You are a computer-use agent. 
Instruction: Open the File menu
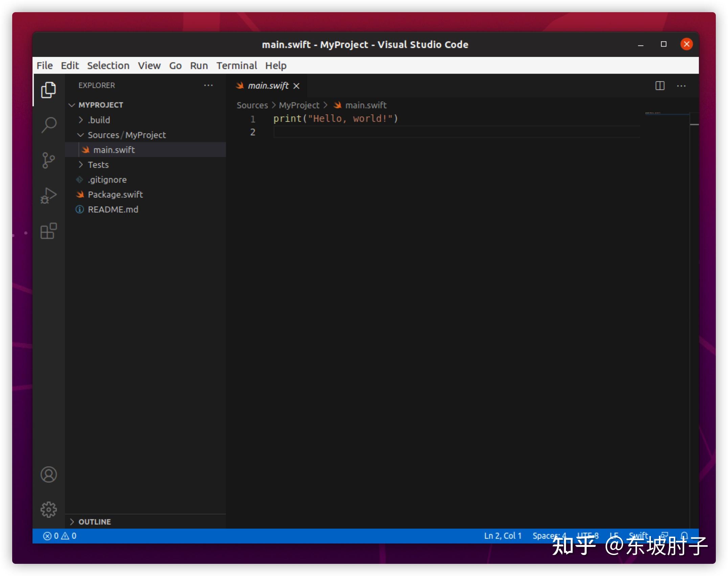[x=45, y=65]
